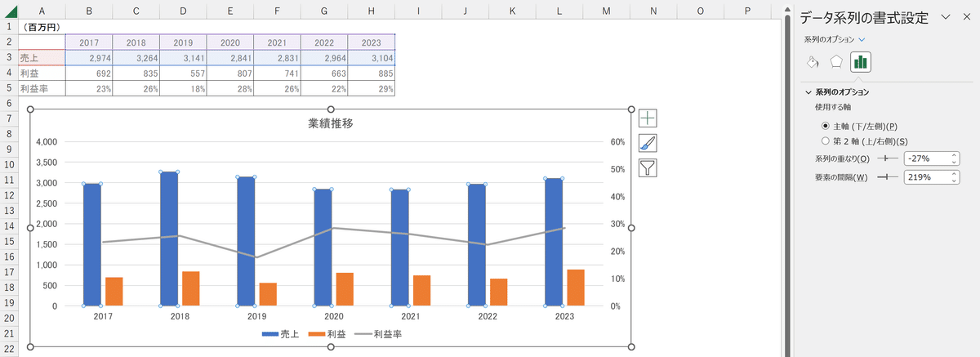Select the 売上 legend entry
Viewport: 980px width, 357px height.
pos(281,334)
